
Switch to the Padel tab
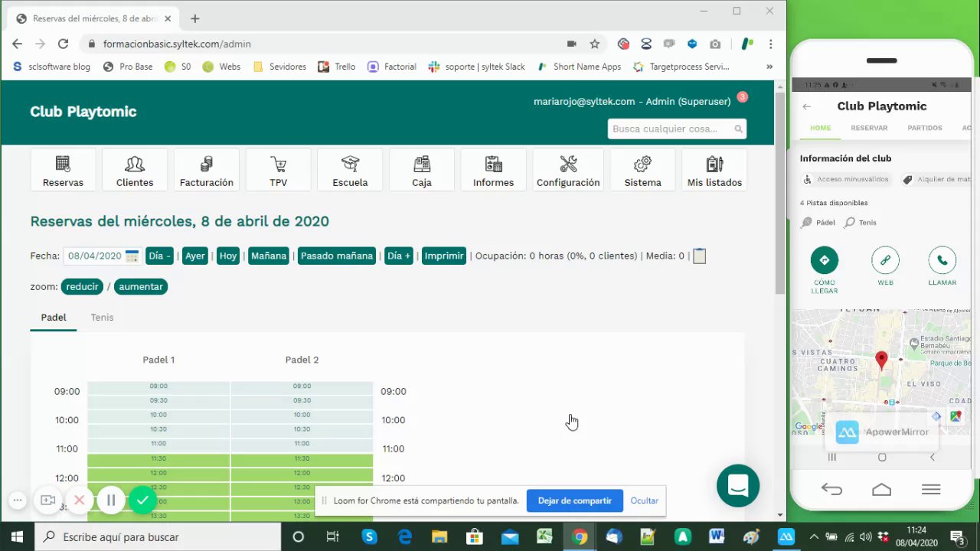tap(54, 318)
